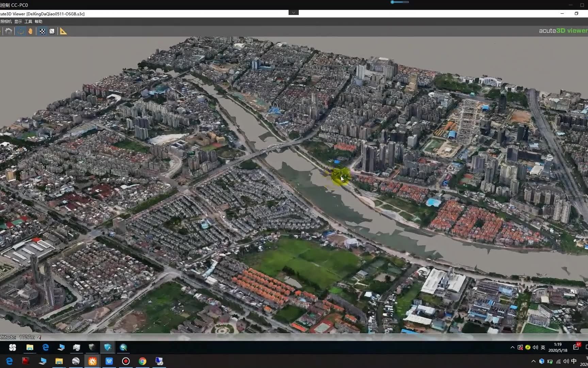The image size is (588, 368).
Task: Switch the 中 input method indicator
Action: tap(574, 361)
